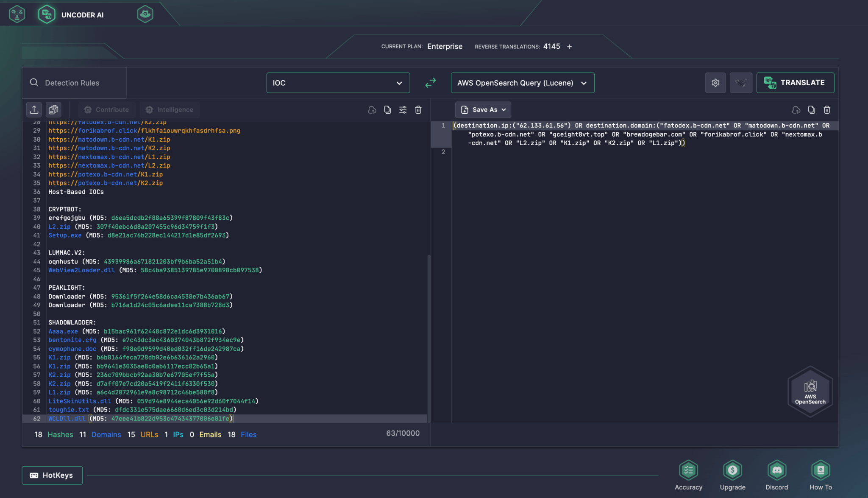Click the copy templates icon beside upload
Screen dimensions: 868x498
point(53,110)
